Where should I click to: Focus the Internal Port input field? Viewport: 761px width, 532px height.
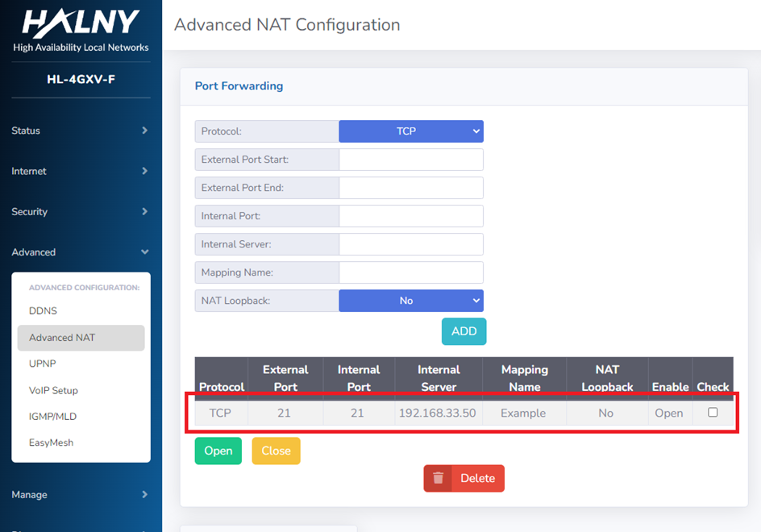[411, 216]
